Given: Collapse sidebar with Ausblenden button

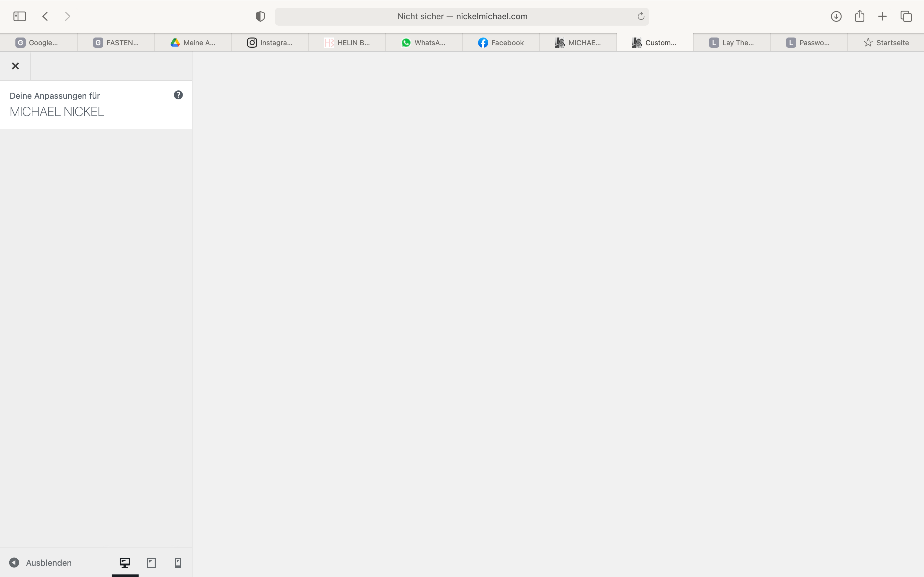Looking at the screenshot, I should [40, 563].
